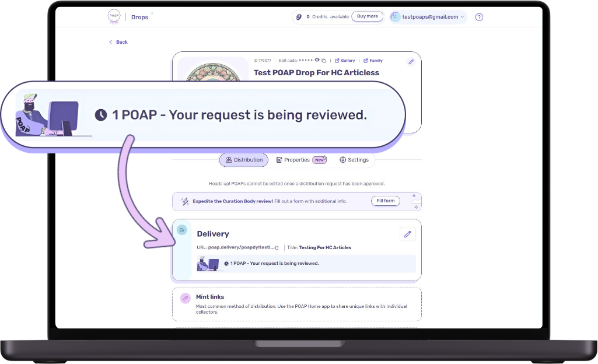Switch to the Distribution tab
598x364 pixels.
point(244,160)
